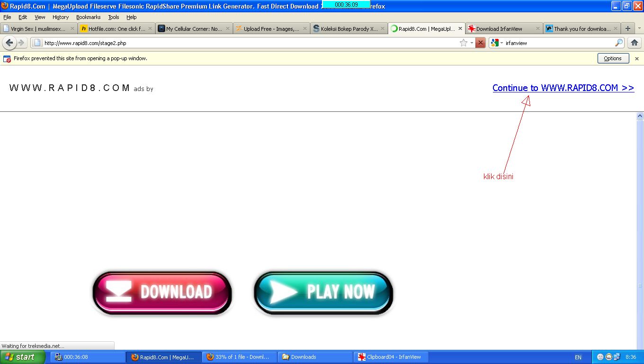Open Clipboard04 - IrfanView taskbar item
Viewport: 644px width, 364px height.
pos(391,357)
